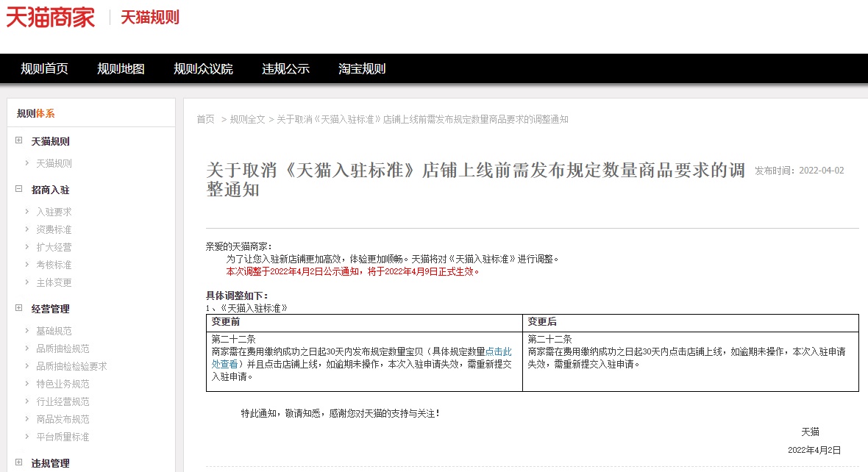Click the red 本次调整于2022年4月2日公示通知 text

click(352, 272)
